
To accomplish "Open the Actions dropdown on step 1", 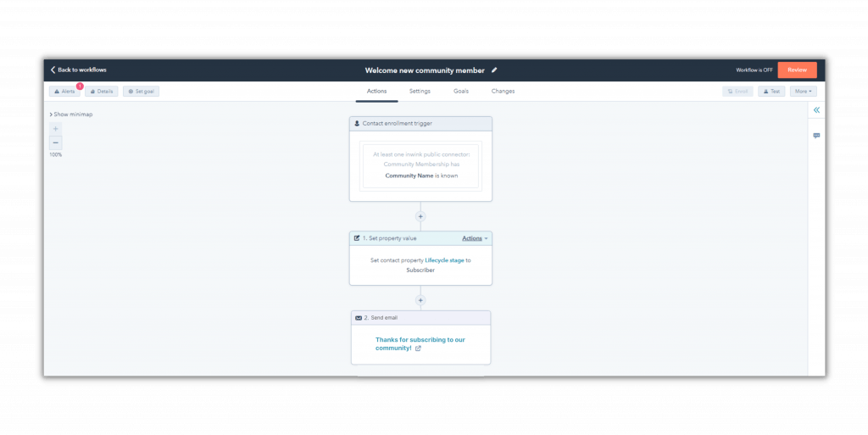I will pyautogui.click(x=474, y=238).
